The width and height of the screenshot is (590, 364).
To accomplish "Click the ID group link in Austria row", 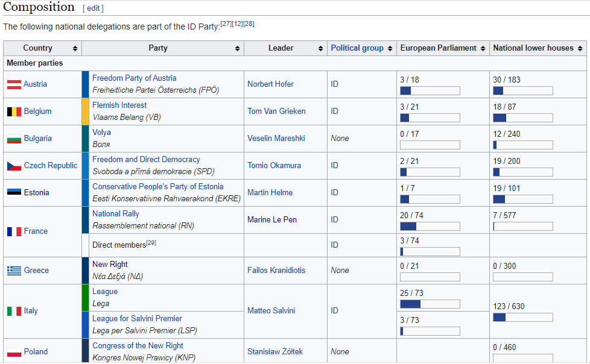I will pyautogui.click(x=334, y=84).
